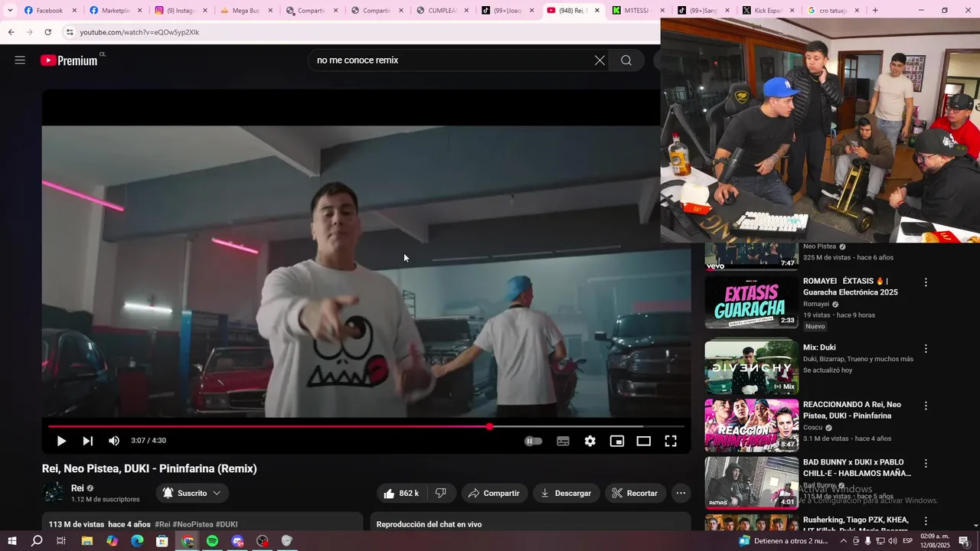Image resolution: width=980 pixels, height=551 pixels.
Task: Mute the video volume
Action: tap(114, 441)
